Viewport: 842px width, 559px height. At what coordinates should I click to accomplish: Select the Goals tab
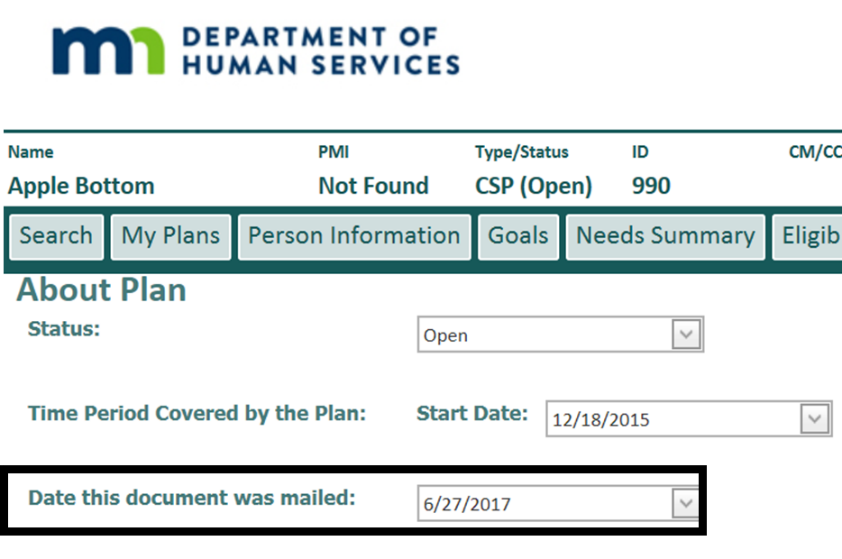pyautogui.click(x=518, y=236)
